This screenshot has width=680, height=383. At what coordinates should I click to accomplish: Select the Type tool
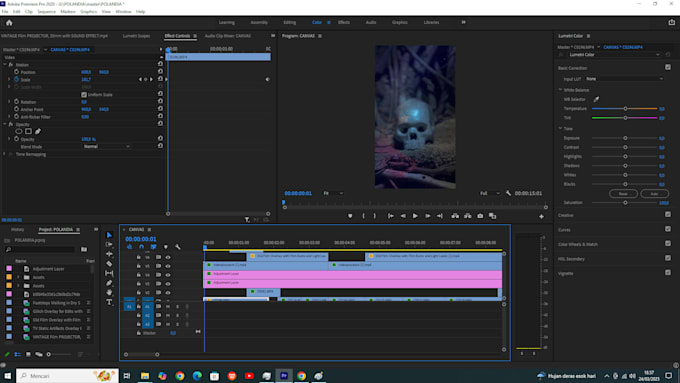109,302
